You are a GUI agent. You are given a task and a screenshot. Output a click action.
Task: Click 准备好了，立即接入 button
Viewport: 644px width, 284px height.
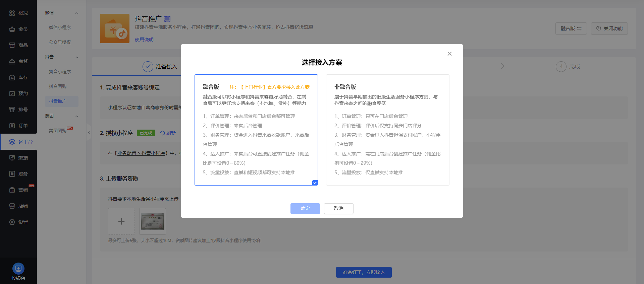(364, 272)
